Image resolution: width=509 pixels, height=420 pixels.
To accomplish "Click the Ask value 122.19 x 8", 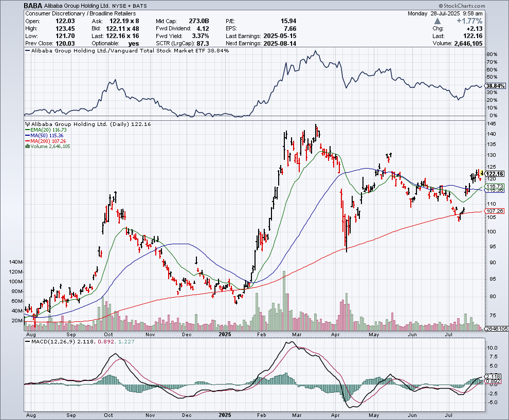I will pos(124,21).
